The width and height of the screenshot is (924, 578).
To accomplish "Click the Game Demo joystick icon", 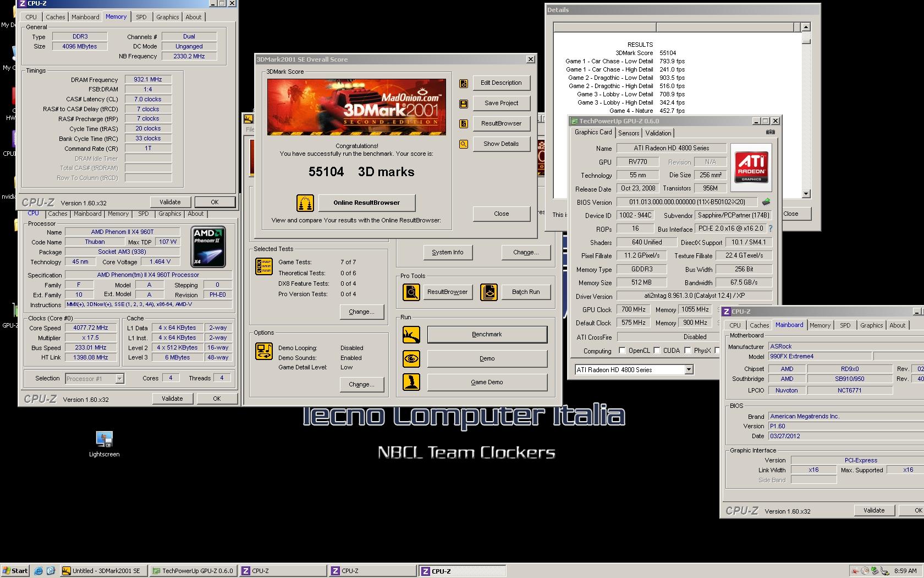I will pyautogui.click(x=411, y=382).
